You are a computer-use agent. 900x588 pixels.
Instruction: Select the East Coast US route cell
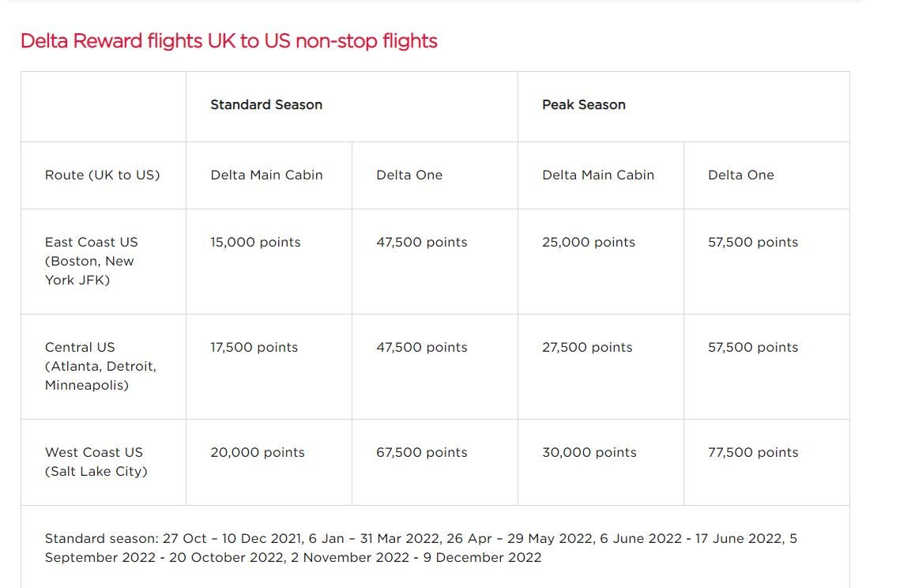tap(91, 261)
